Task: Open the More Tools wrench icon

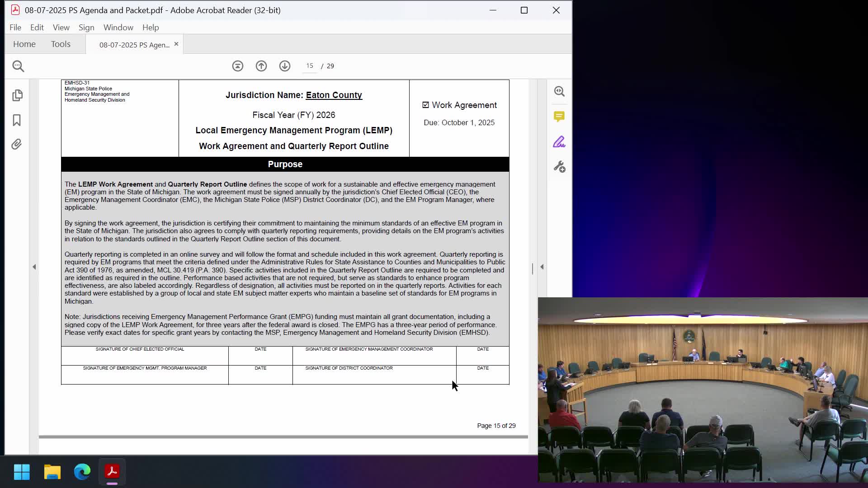Action: [x=559, y=167]
